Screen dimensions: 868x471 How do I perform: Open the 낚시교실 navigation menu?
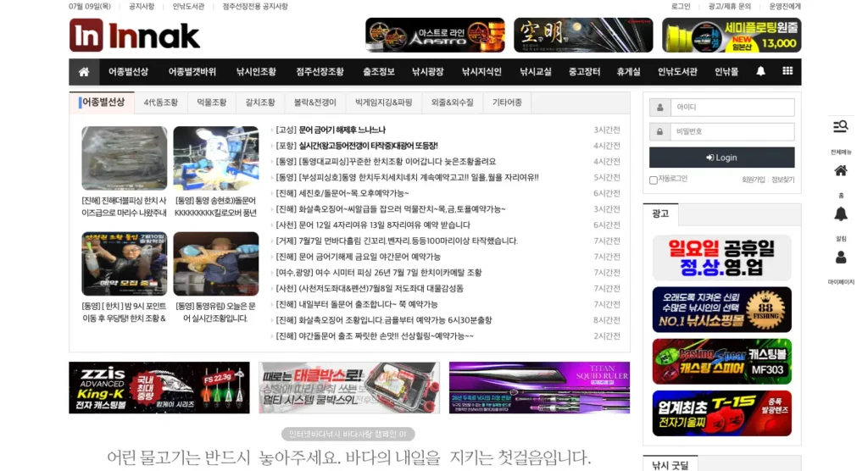536,72
